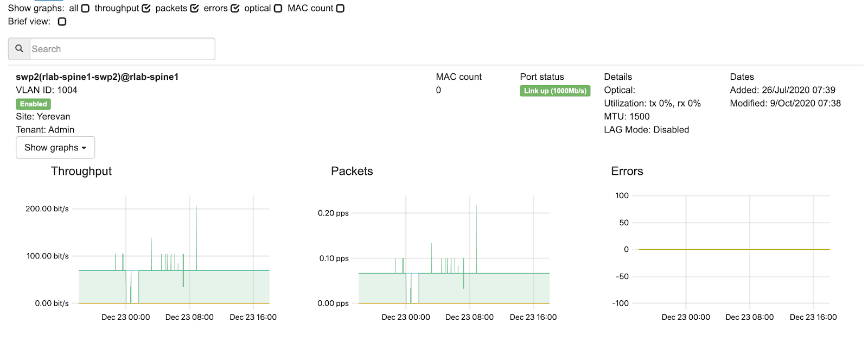This screenshot has height=341, width=868.
Task: Click the Enabled status badge
Action: [34, 104]
